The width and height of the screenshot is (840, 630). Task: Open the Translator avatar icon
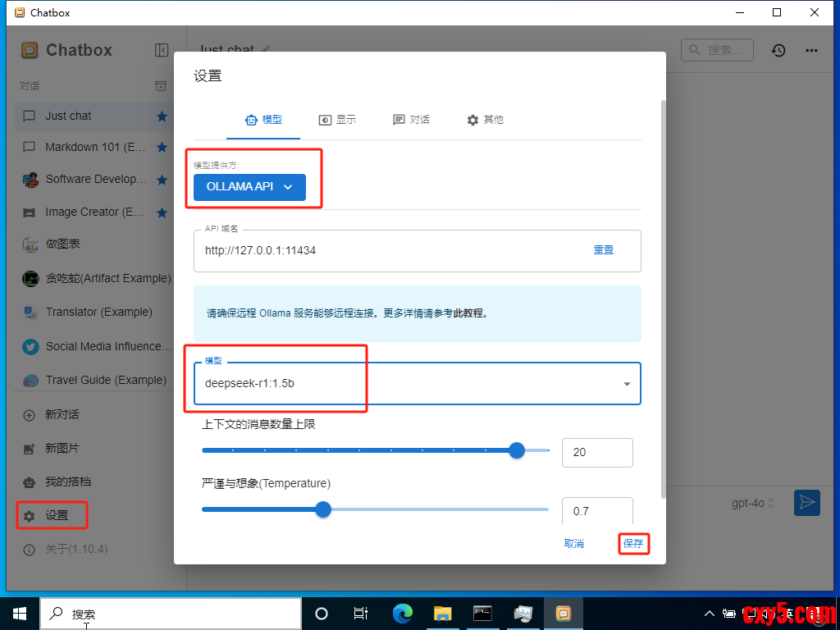click(x=30, y=313)
